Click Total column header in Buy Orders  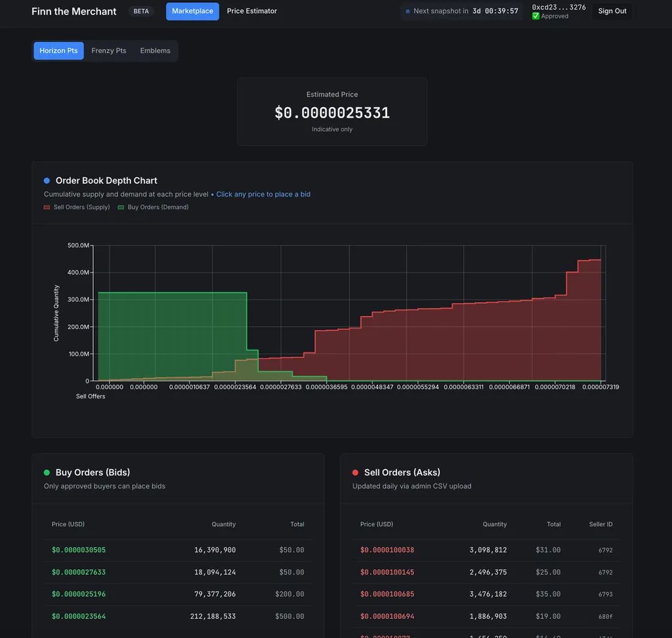click(x=297, y=524)
